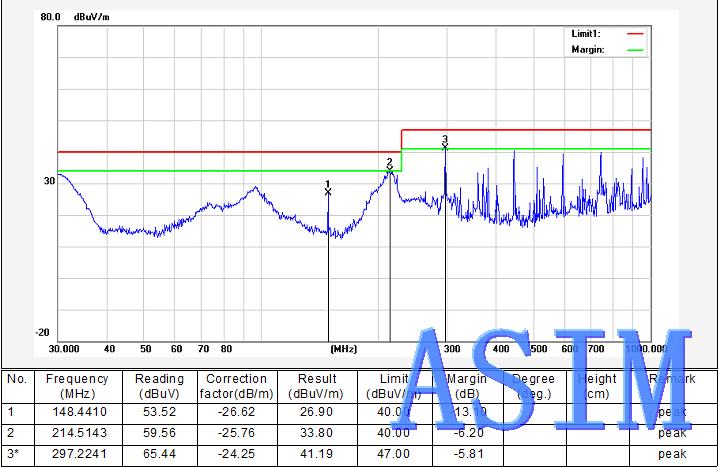The image size is (719, 468).
Task: Click the reading value 65.44
Action: point(160,454)
